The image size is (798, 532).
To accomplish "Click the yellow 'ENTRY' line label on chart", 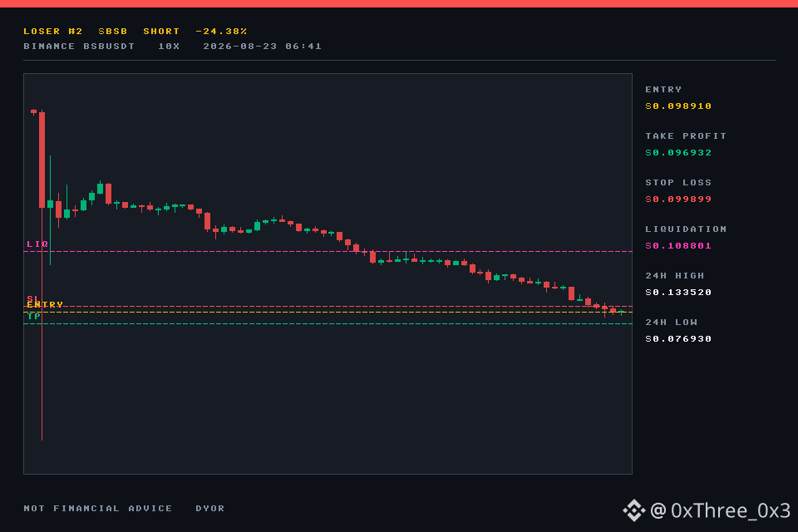I will pos(45,305).
